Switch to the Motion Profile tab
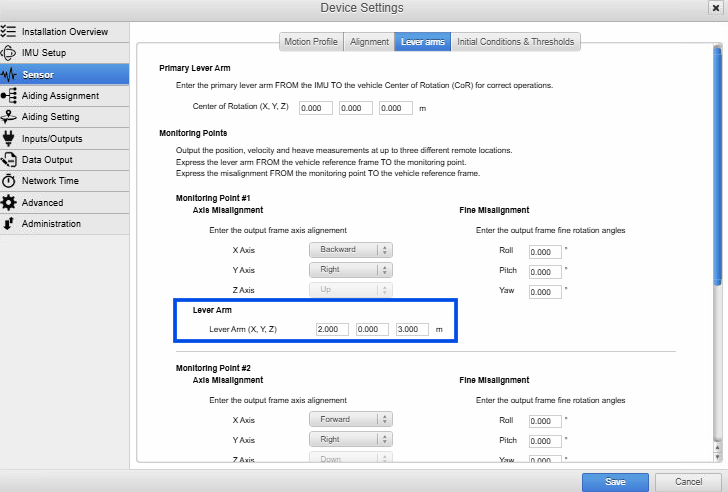Viewport: 728px width, 492px height. [x=310, y=42]
